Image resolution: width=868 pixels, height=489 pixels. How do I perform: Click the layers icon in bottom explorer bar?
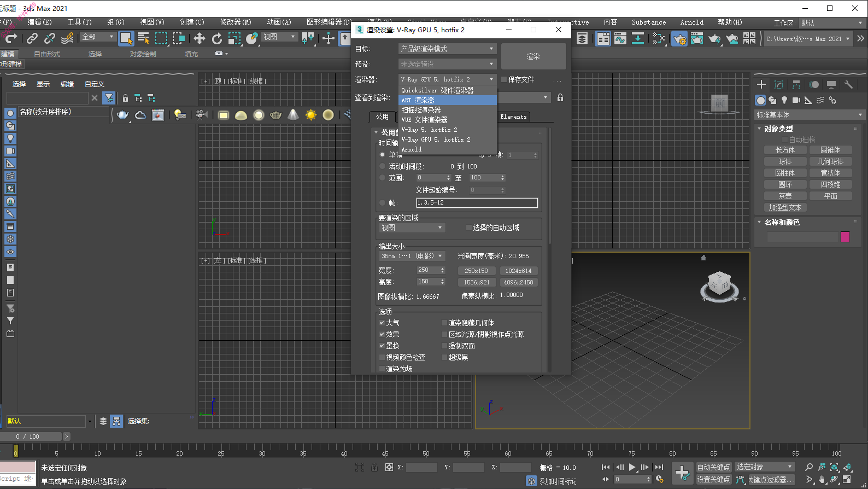click(x=103, y=421)
